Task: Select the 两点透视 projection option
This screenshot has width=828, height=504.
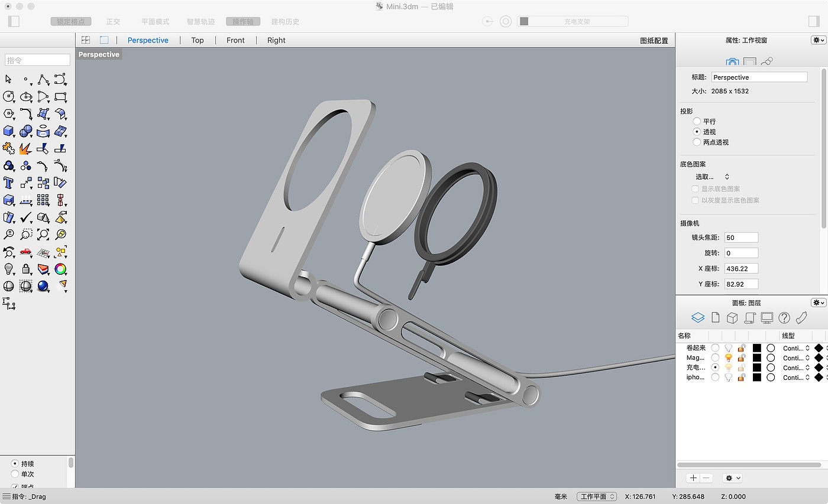Action: click(x=697, y=142)
